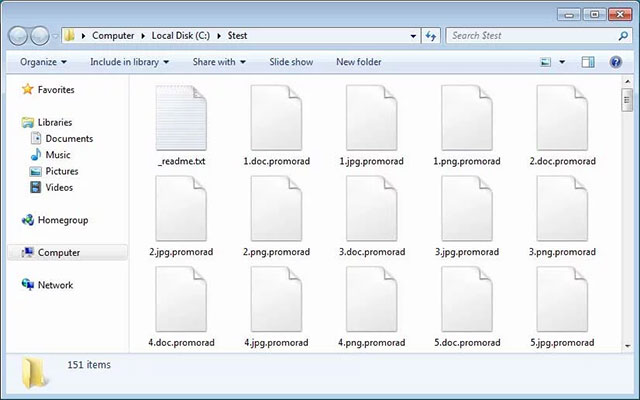Select the 3.jpg.promorad file icon
The image size is (640, 400).
(x=467, y=209)
